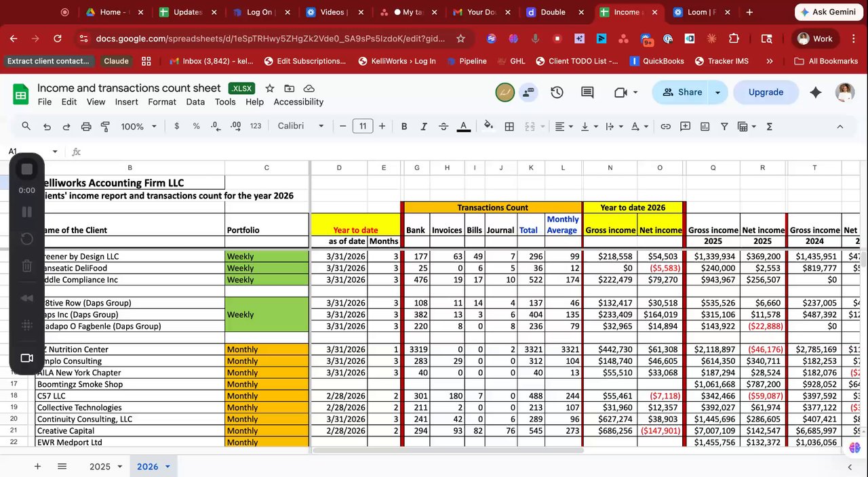
Task: Toggle bold formatting
Action: tap(404, 127)
